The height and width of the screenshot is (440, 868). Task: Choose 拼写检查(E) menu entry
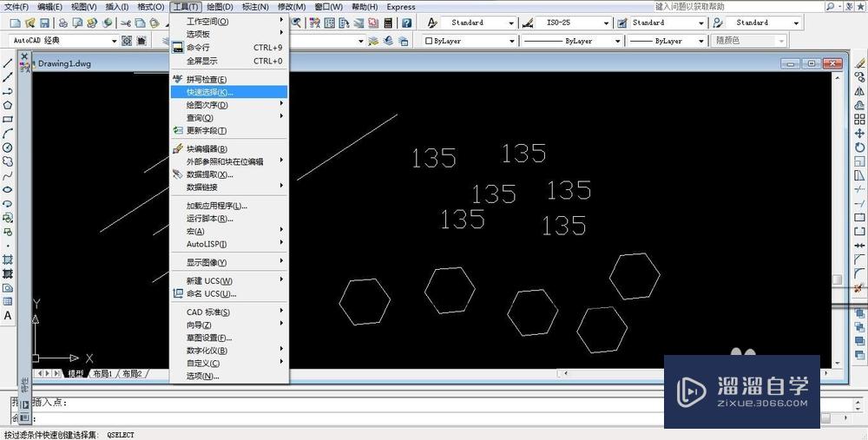point(229,80)
